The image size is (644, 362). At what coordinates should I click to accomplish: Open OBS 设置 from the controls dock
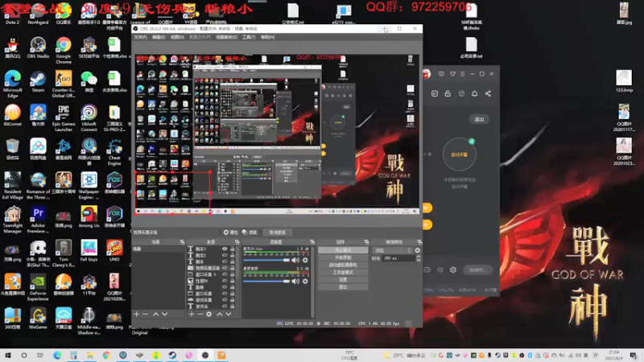pyautogui.click(x=343, y=279)
